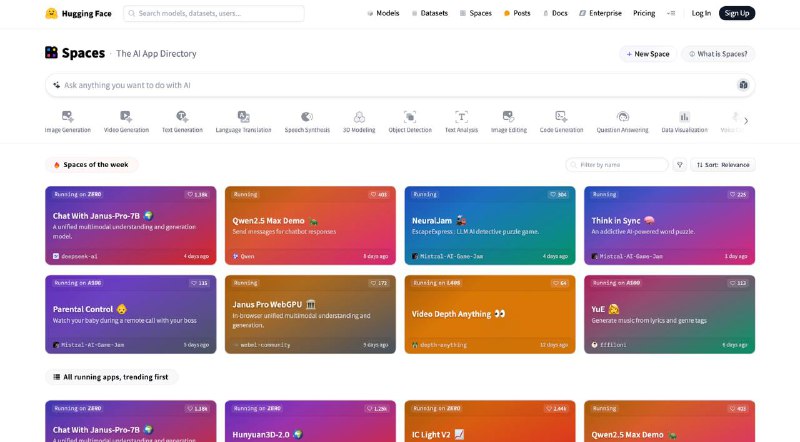This screenshot has width=800, height=442.
Task: Select the Image Generation category icon
Action: point(67,117)
